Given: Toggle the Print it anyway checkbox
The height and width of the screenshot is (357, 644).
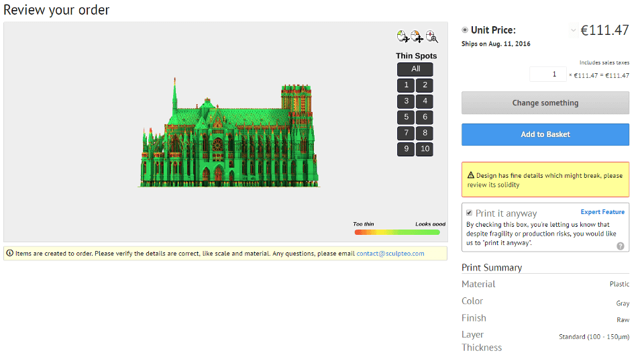Looking at the screenshot, I should tap(469, 213).
